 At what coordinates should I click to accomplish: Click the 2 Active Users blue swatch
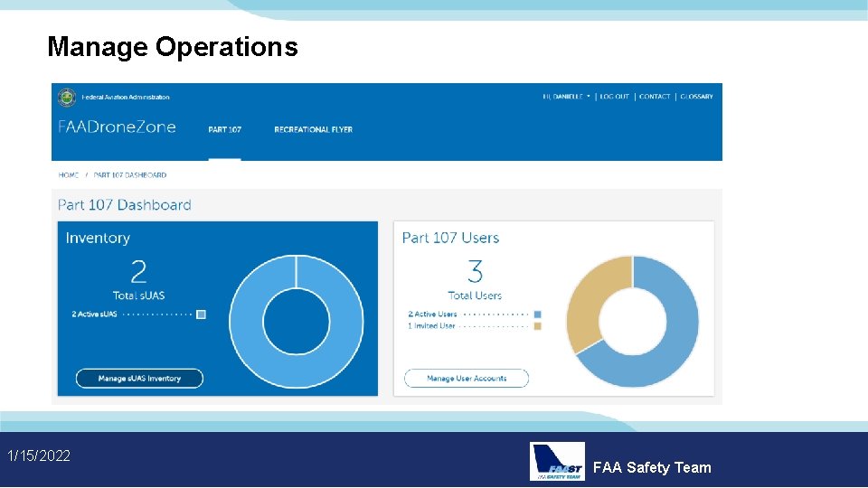point(537,314)
